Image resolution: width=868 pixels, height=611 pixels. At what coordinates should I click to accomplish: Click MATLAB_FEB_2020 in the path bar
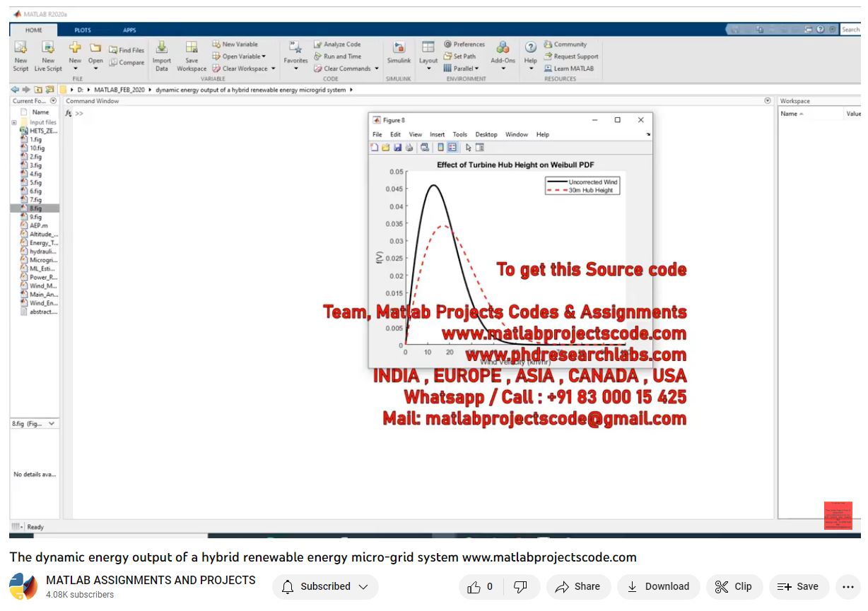pyautogui.click(x=118, y=90)
